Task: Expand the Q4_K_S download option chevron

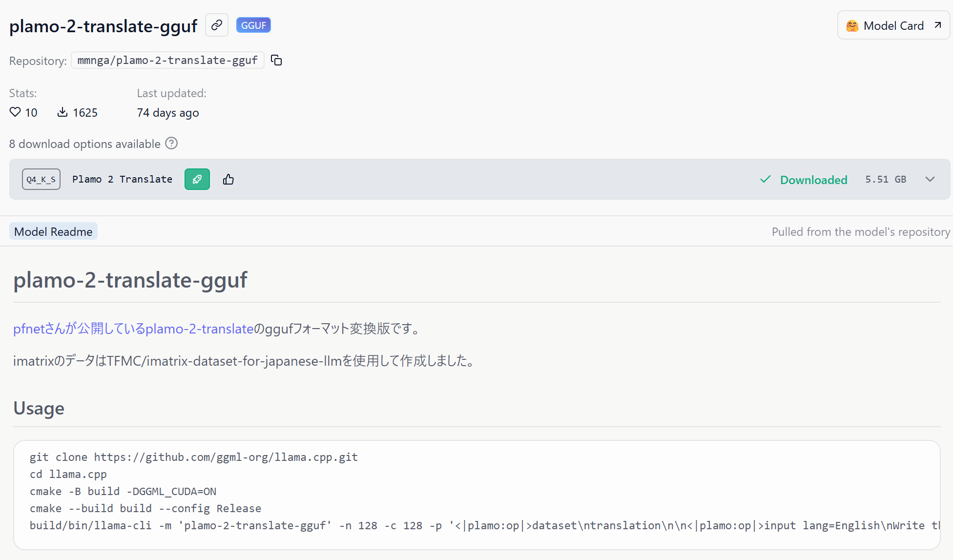Action: click(x=930, y=179)
